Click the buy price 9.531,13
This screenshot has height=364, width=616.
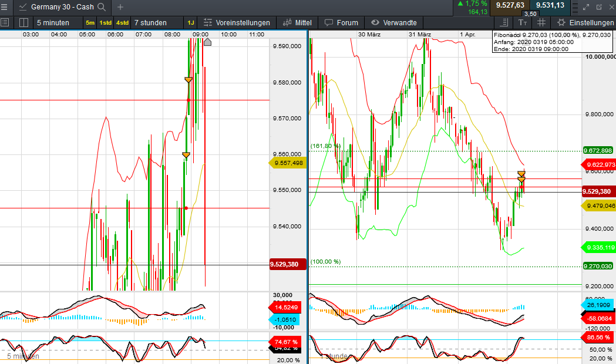[550, 5]
